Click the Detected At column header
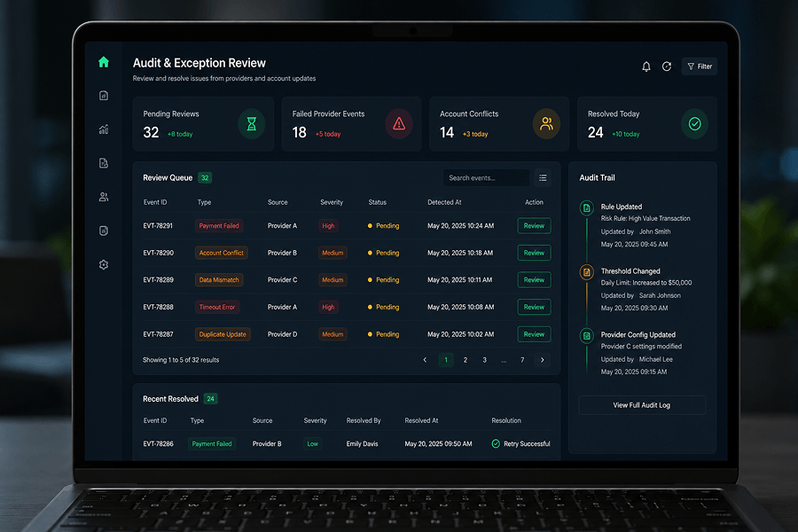This screenshot has height=532, width=798. [x=444, y=202]
